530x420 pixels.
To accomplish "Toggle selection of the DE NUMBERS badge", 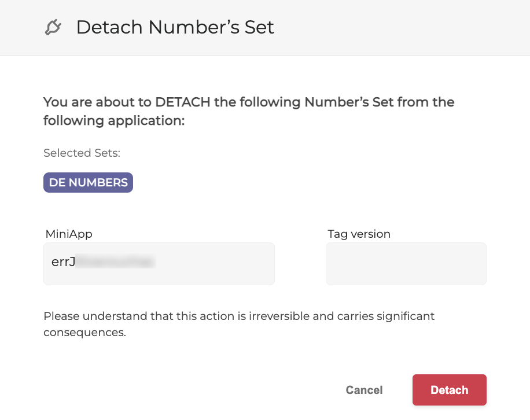I will [88, 182].
